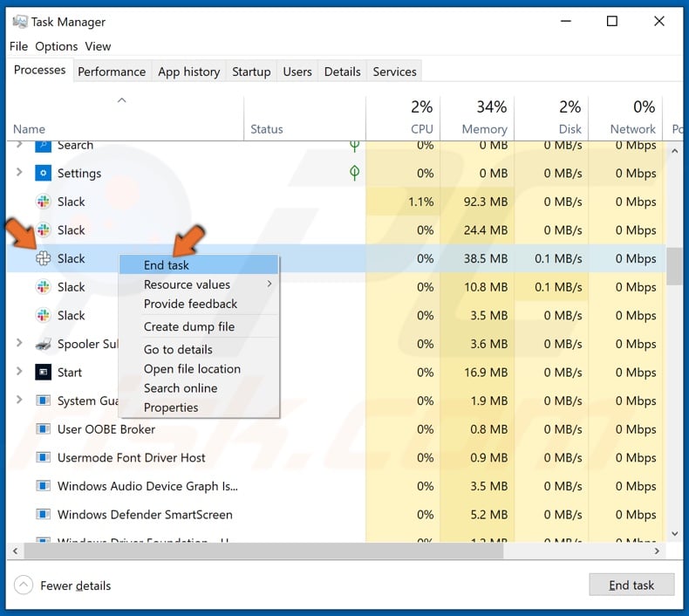This screenshot has height=616, width=689.
Task: Choose Provide feedback in the context menu
Action: pos(199,304)
